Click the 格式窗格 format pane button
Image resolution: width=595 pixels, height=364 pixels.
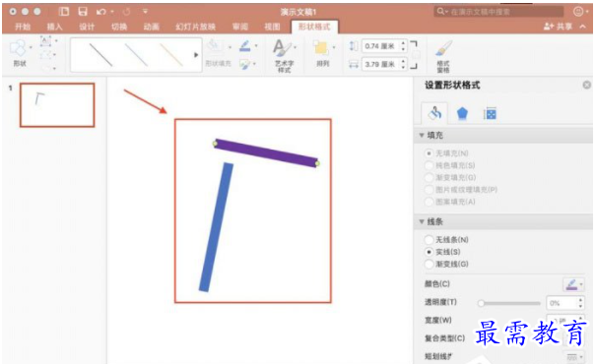coord(443,56)
